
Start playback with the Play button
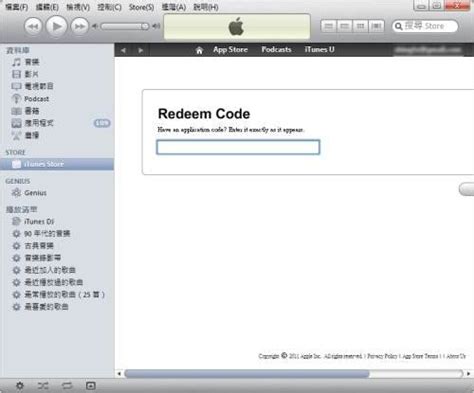coord(56,26)
